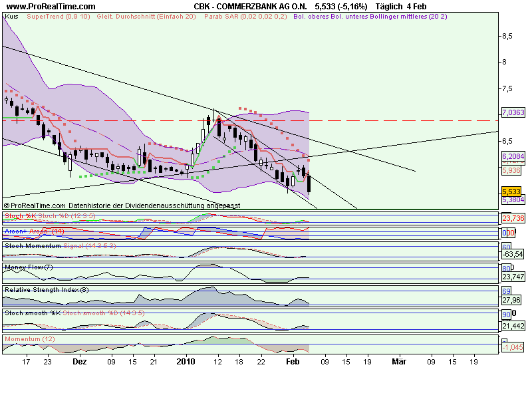Select the 5,936 SuperTrend value tag
This screenshot has height=399, width=532.
click(x=511, y=170)
